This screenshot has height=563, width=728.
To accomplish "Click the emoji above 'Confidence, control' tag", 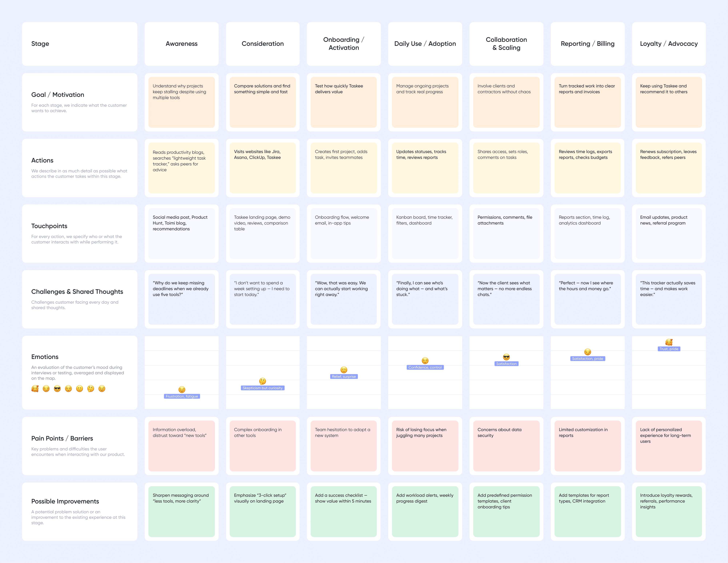I will click(x=425, y=361).
